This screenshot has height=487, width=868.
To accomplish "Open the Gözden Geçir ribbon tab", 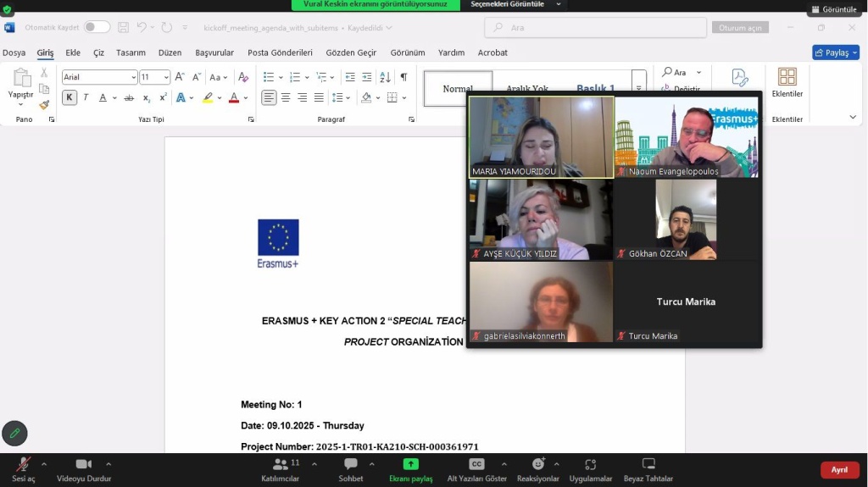I will pos(351,53).
